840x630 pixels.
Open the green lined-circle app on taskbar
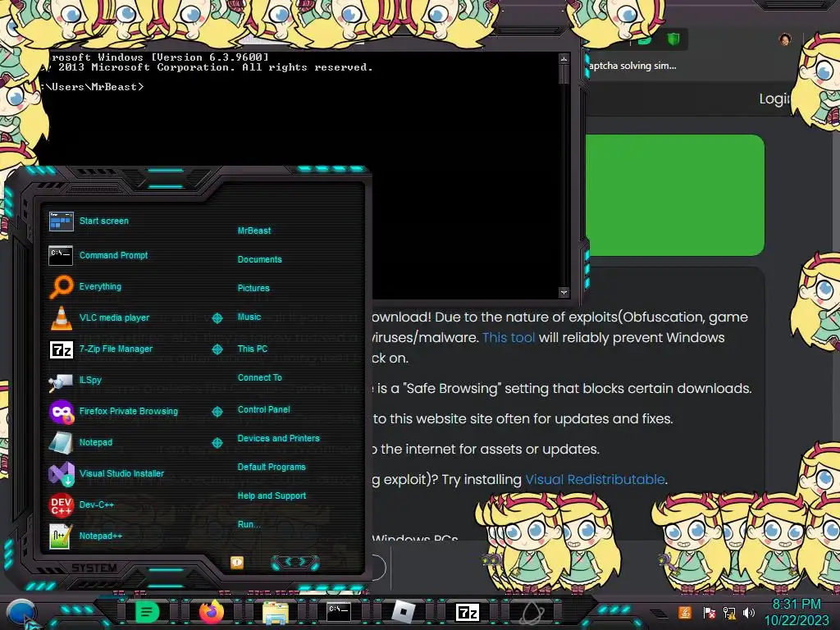(146, 612)
